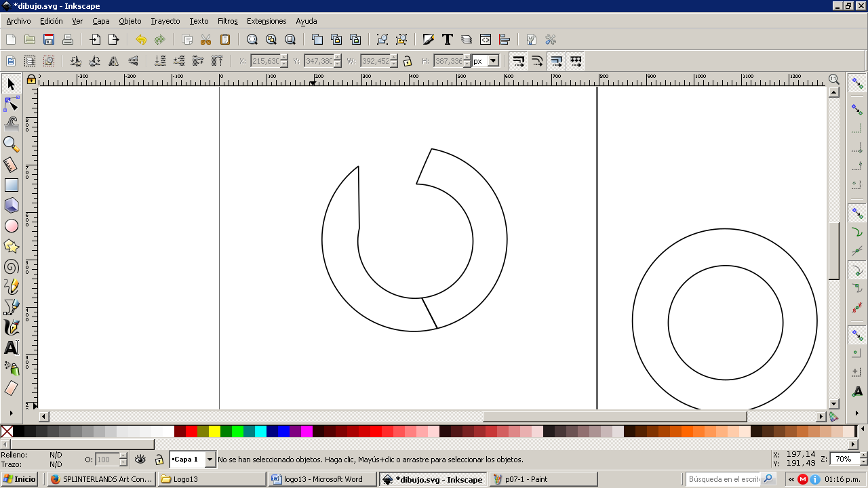Switch to SPLINTERLANDS Art Con... taskbar window
868x488 pixels.
(x=102, y=479)
